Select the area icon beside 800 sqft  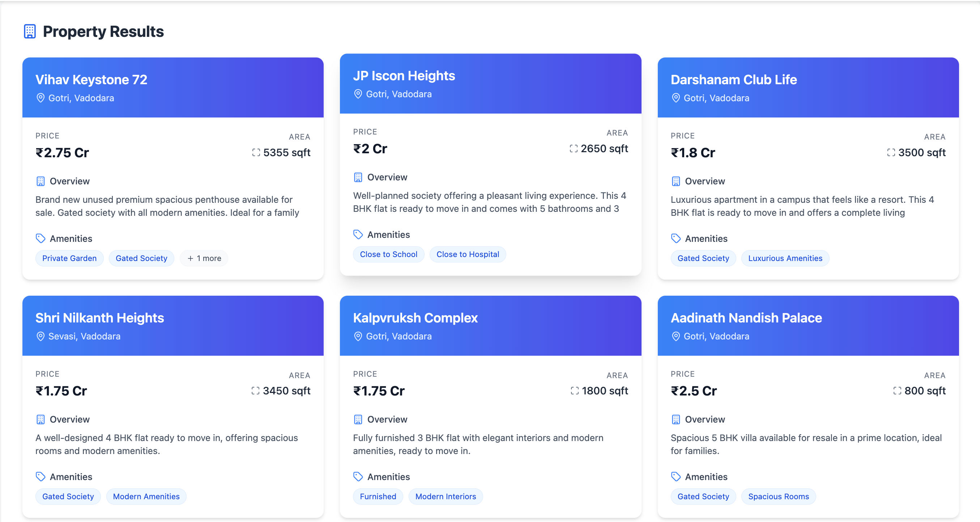pyautogui.click(x=897, y=390)
